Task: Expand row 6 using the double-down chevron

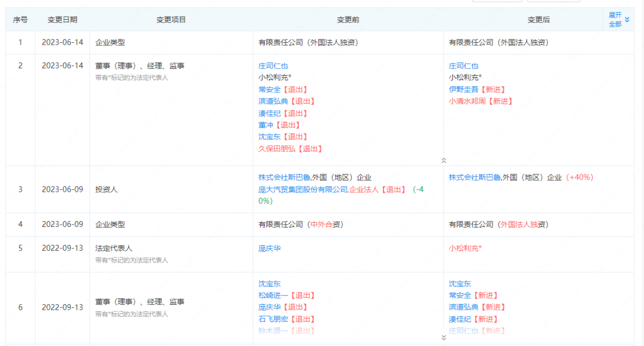Action: pos(443,338)
